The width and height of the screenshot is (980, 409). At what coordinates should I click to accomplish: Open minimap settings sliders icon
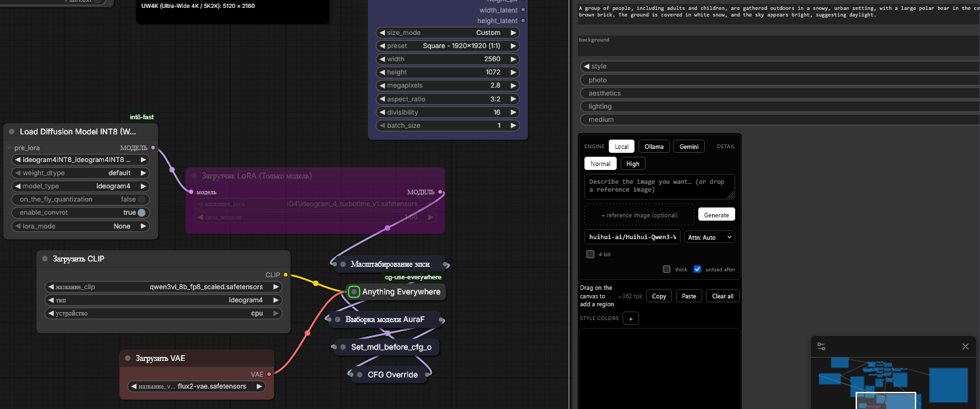(x=821, y=346)
